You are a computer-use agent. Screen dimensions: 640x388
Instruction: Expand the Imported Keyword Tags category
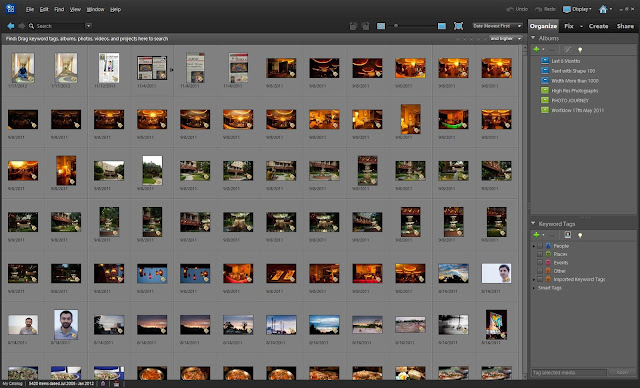[x=534, y=279]
